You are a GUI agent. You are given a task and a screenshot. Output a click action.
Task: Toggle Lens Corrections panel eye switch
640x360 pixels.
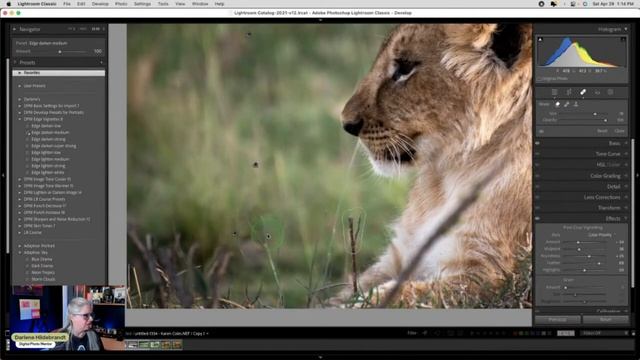click(x=538, y=197)
